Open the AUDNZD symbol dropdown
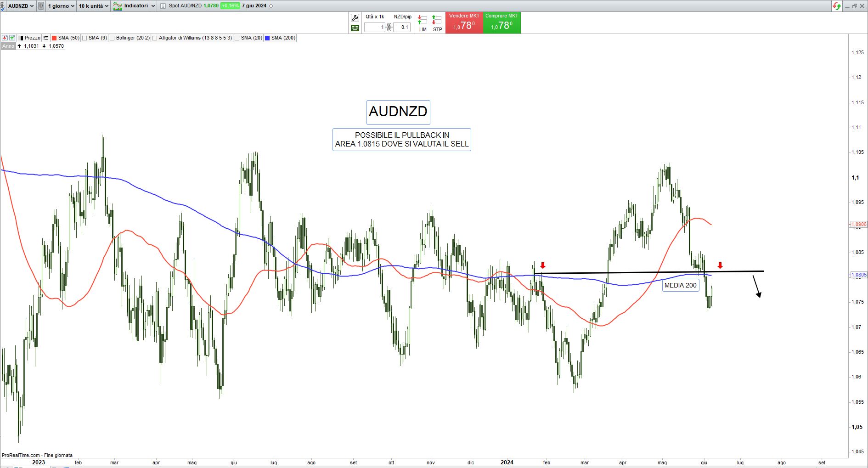This screenshot has height=468, width=868. [x=21, y=6]
